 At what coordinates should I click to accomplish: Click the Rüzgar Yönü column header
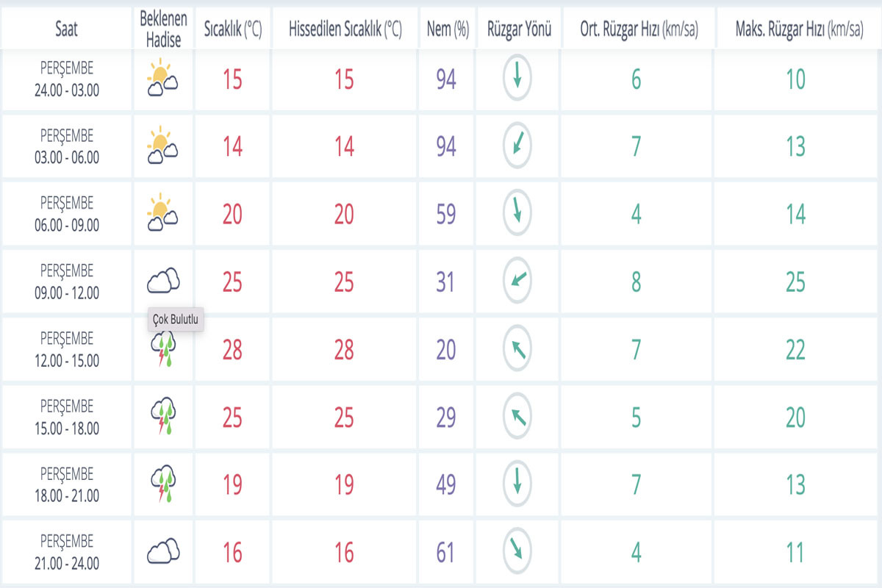pyautogui.click(x=519, y=29)
